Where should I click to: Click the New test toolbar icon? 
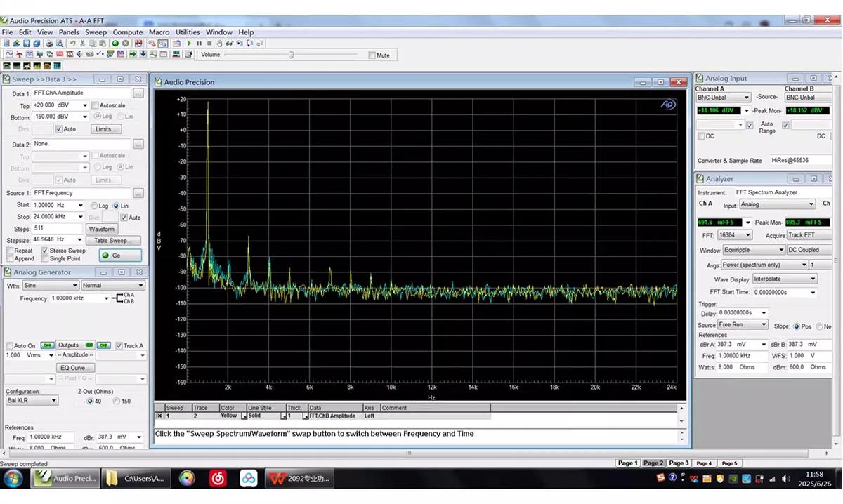(7, 44)
